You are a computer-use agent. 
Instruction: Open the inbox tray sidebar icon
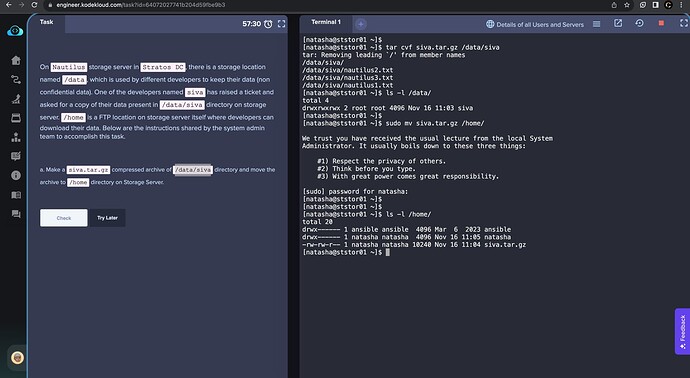pyautogui.click(x=16, y=118)
